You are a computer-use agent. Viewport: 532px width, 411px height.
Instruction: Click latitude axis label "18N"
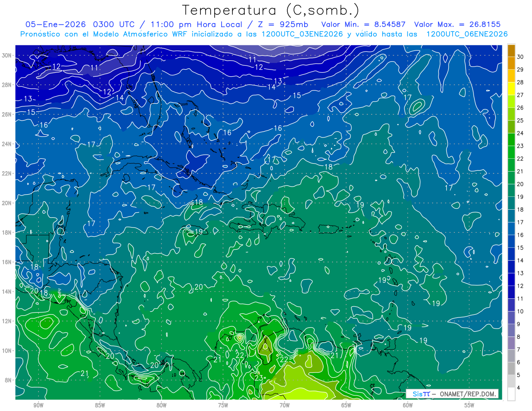pos(7,232)
